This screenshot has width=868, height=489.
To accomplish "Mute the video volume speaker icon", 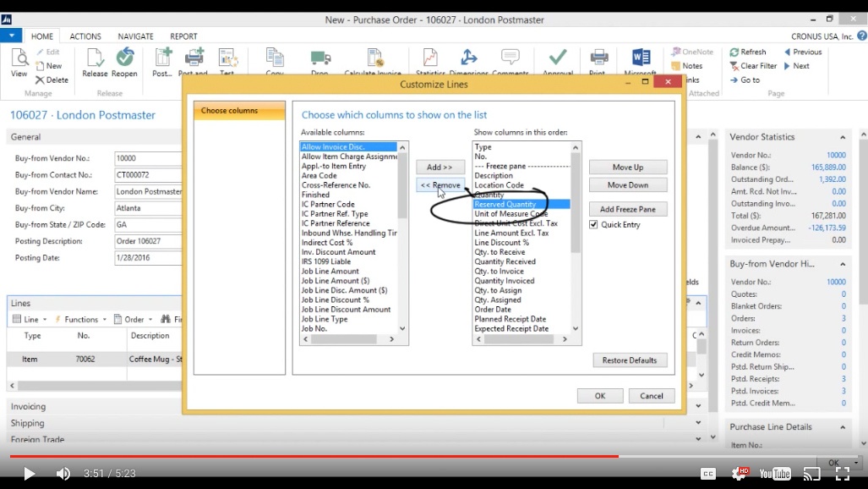I will click(x=63, y=474).
